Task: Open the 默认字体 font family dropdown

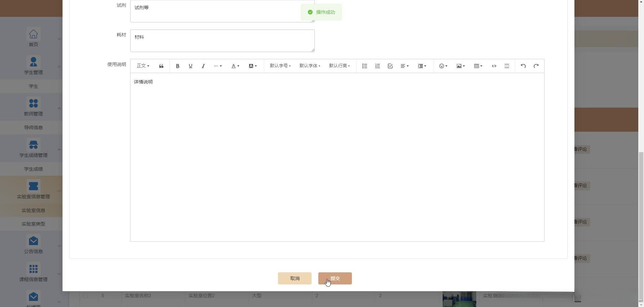Action: (310, 66)
